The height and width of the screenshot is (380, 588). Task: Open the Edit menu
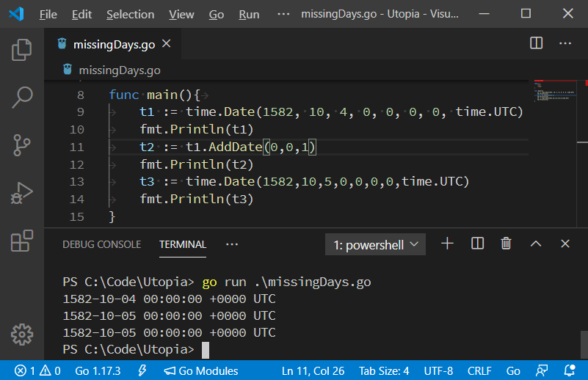click(x=81, y=14)
